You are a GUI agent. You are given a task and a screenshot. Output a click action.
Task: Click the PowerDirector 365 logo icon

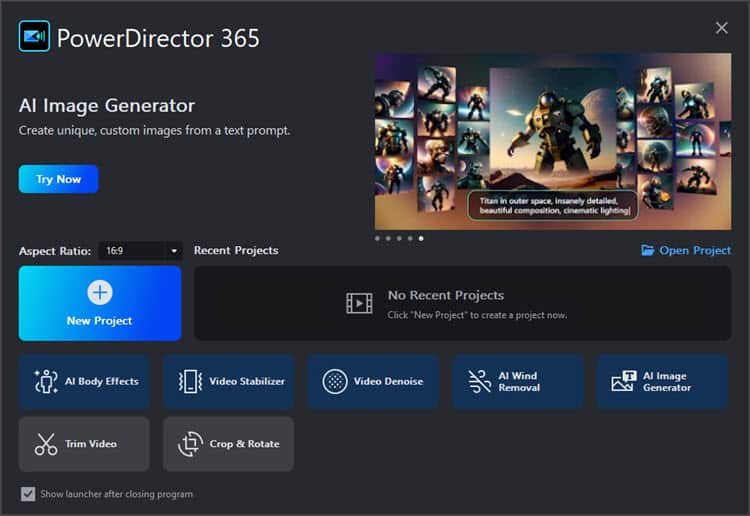pyautogui.click(x=34, y=36)
